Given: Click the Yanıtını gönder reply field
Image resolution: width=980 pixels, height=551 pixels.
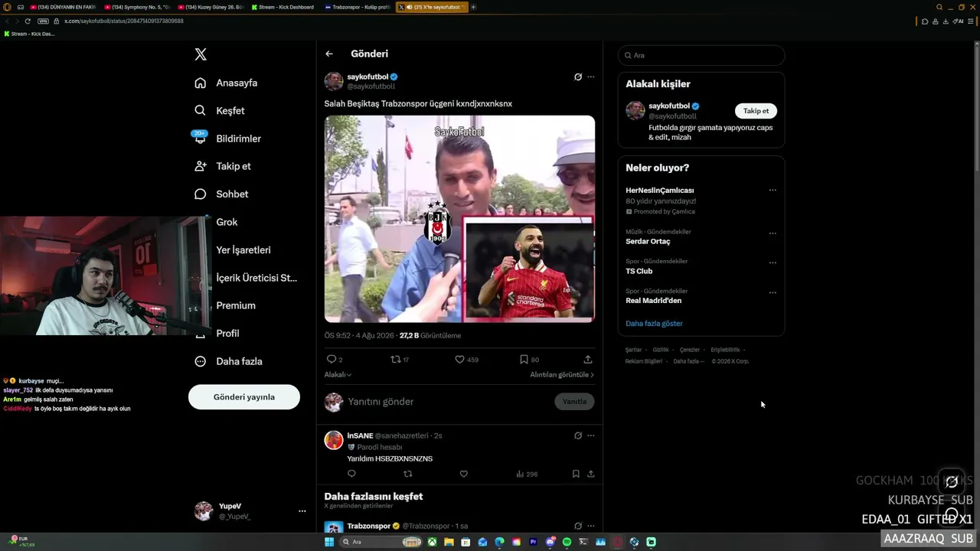Looking at the screenshot, I should pyautogui.click(x=448, y=402).
